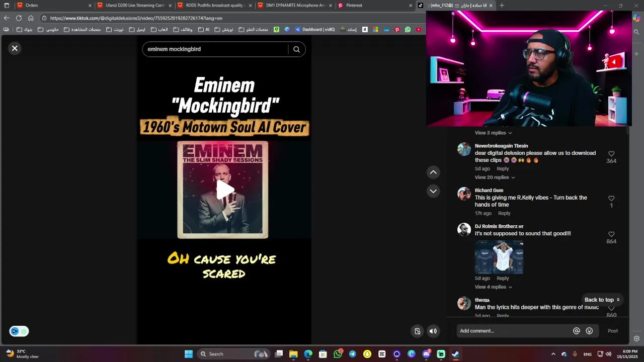Reload the page with refresh icon
This screenshot has width=644, height=362.
click(19, 18)
